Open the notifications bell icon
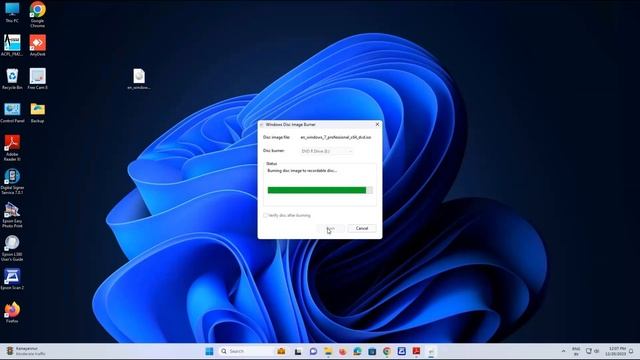 pyautogui.click(x=631, y=351)
